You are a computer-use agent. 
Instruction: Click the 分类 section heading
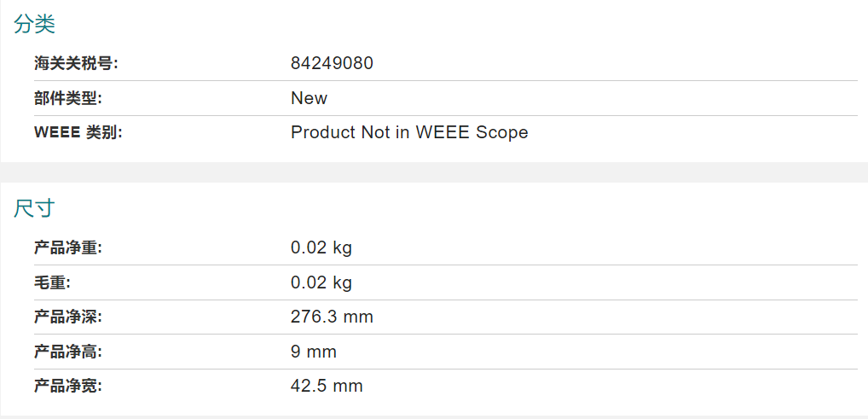(34, 25)
